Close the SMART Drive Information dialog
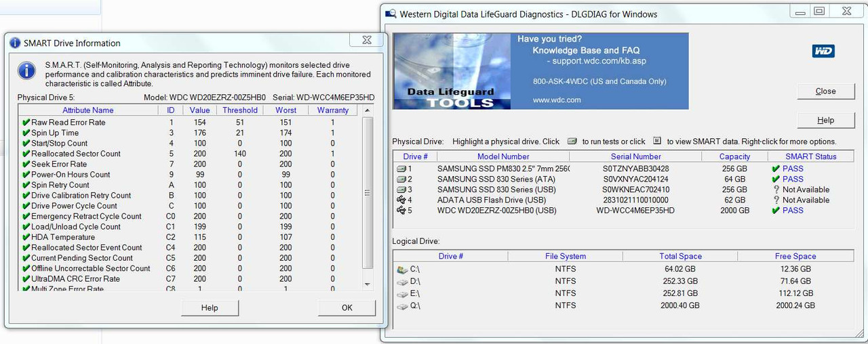Viewport: 868px width, 344px height. click(x=366, y=40)
